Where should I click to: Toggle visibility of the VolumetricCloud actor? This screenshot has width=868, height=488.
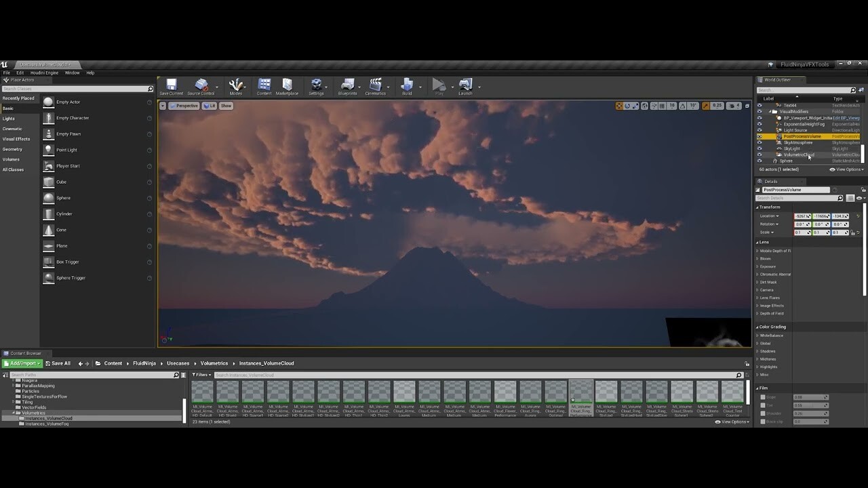pyautogui.click(x=759, y=155)
